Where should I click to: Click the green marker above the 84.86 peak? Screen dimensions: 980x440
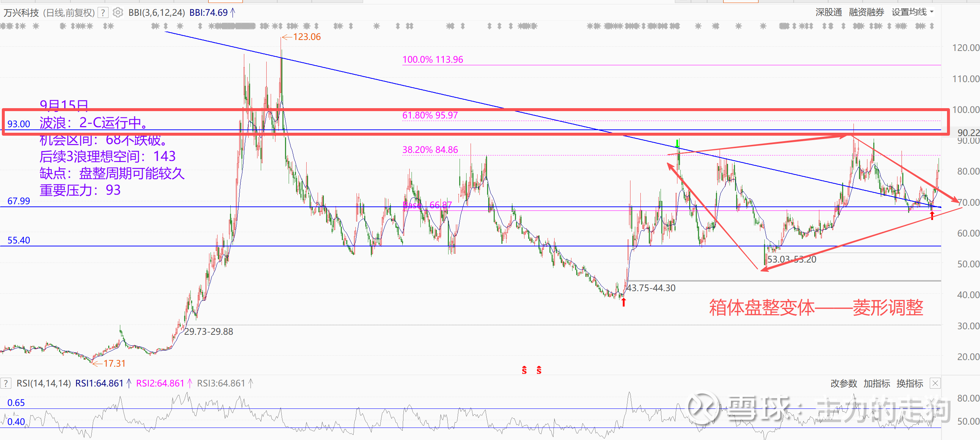677,144
